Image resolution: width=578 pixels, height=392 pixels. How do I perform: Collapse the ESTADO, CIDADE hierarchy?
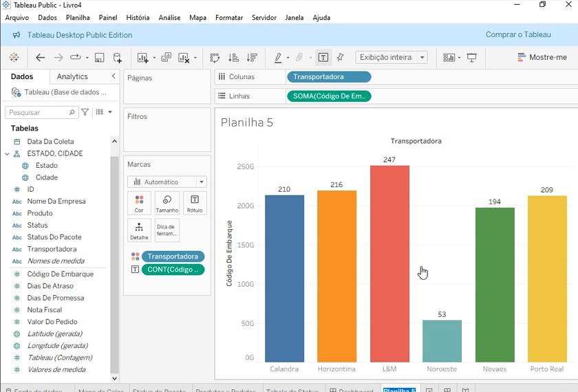click(7, 154)
